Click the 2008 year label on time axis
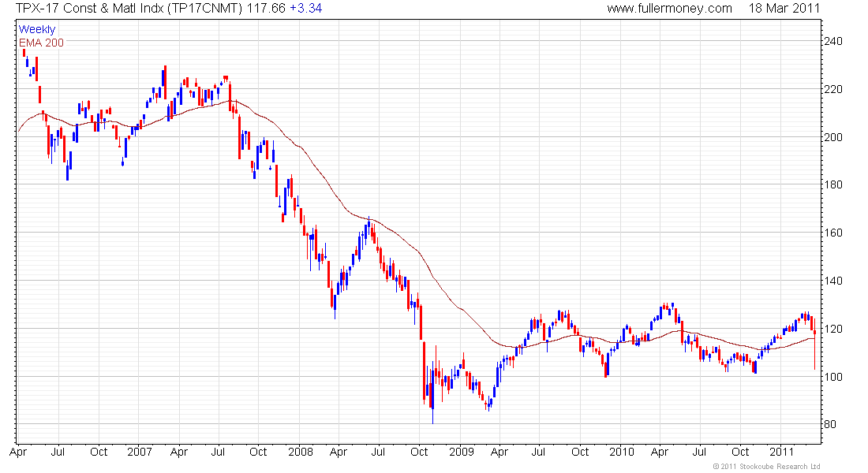 301,452
